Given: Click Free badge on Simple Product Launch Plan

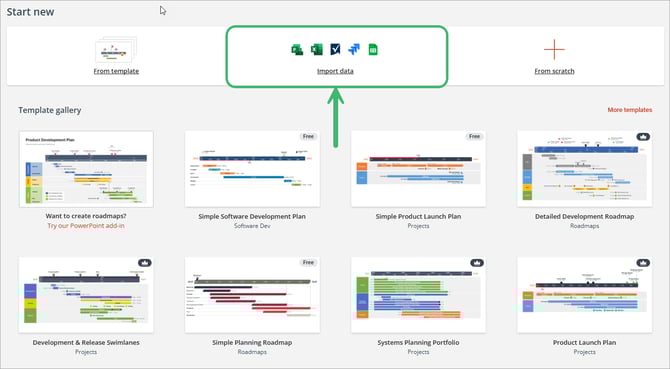Looking at the screenshot, I should pyautogui.click(x=474, y=137).
